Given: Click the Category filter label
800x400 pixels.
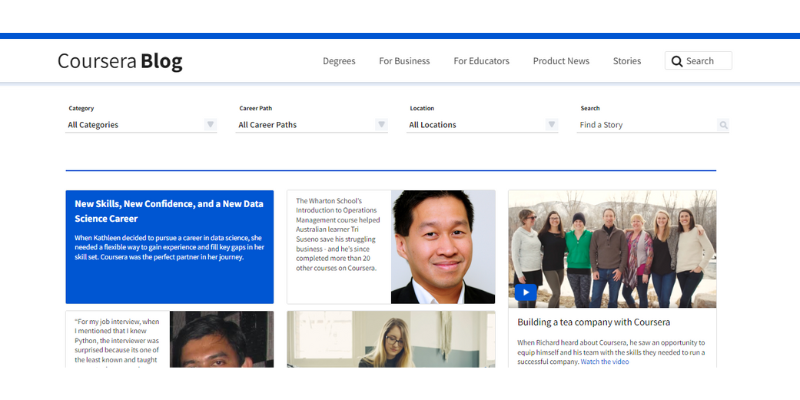Looking at the screenshot, I should coord(81,108).
